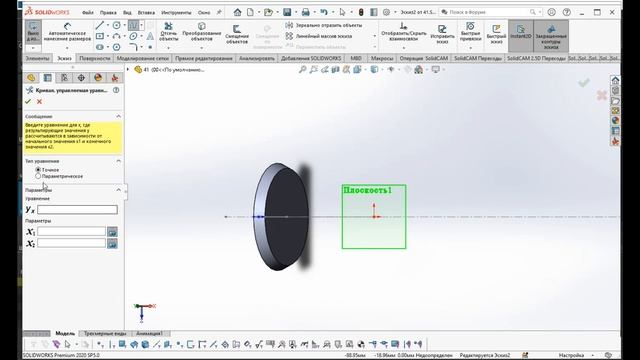640x360 pixels.
Task: Click the Rebuild traffic light icon
Action: tap(361, 12)
